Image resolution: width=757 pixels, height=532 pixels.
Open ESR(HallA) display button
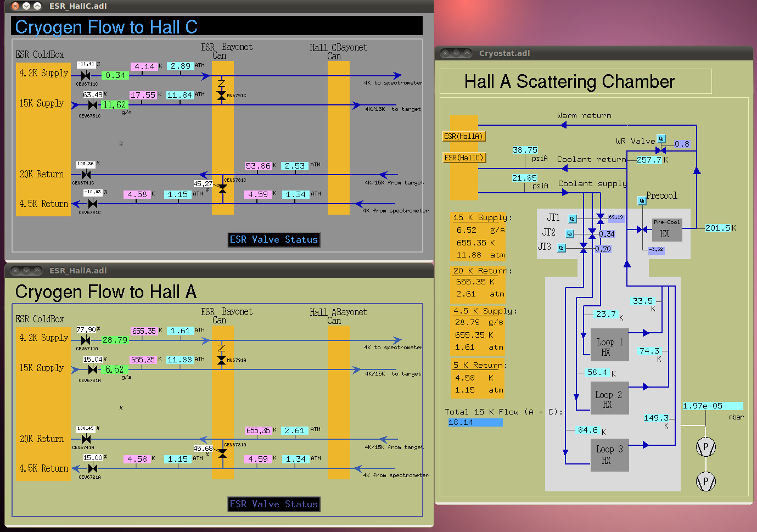coord(464,136)
